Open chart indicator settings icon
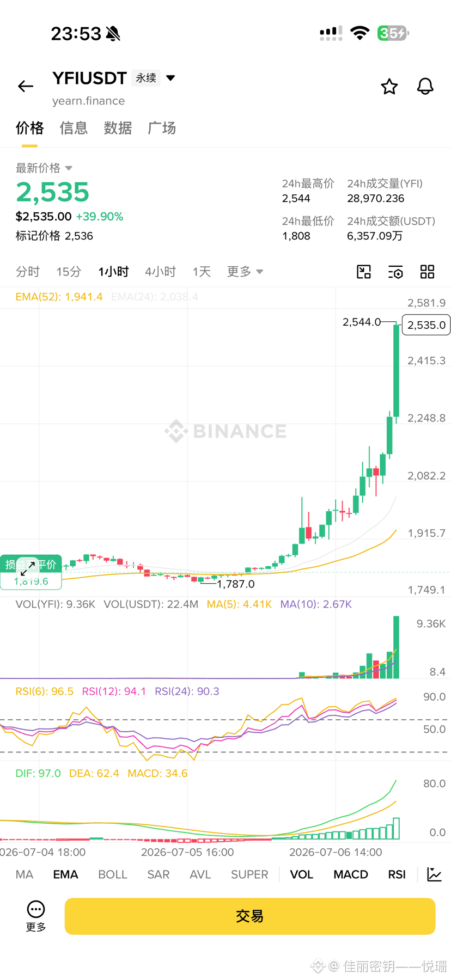Screen dimensions: 451x980 pos(395,272)
